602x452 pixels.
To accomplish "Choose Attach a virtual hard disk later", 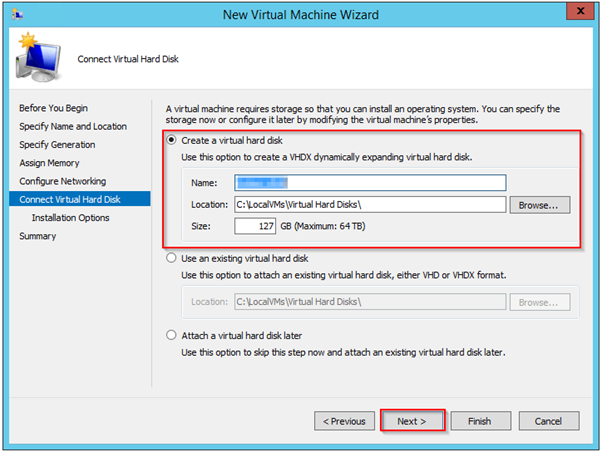I will click(x=171, y=336).
